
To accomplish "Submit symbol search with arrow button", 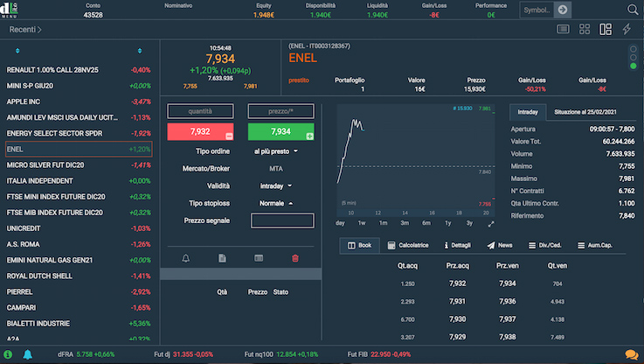I will pyautogui.click(x=562, y=10).
